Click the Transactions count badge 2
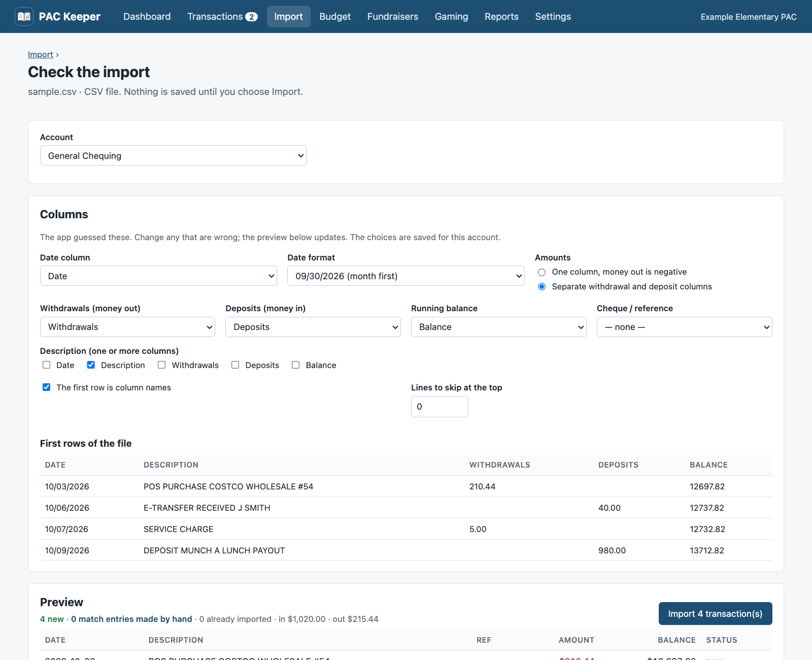Image resolution: width=812 pixels, height=660 pixels. [251, 17]
